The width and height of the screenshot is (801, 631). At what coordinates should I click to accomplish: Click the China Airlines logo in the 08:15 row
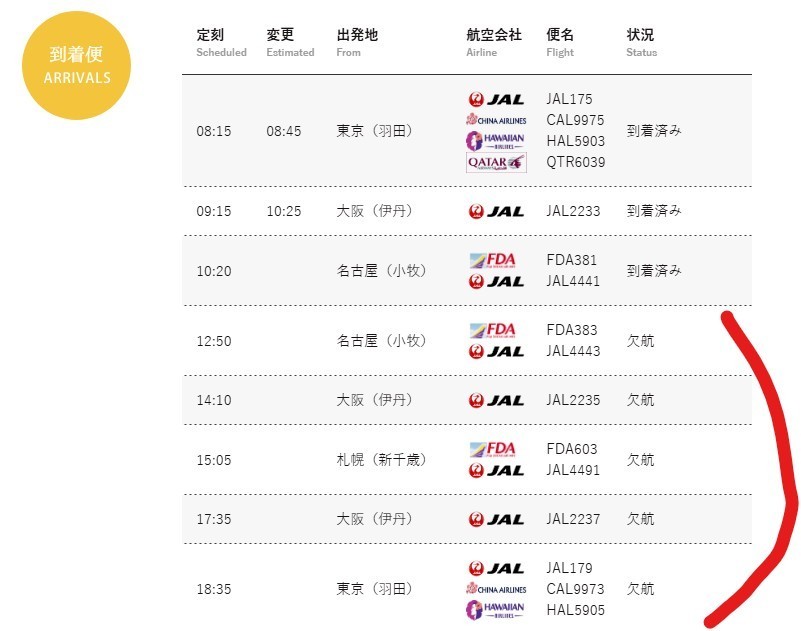tap(496, 120)
